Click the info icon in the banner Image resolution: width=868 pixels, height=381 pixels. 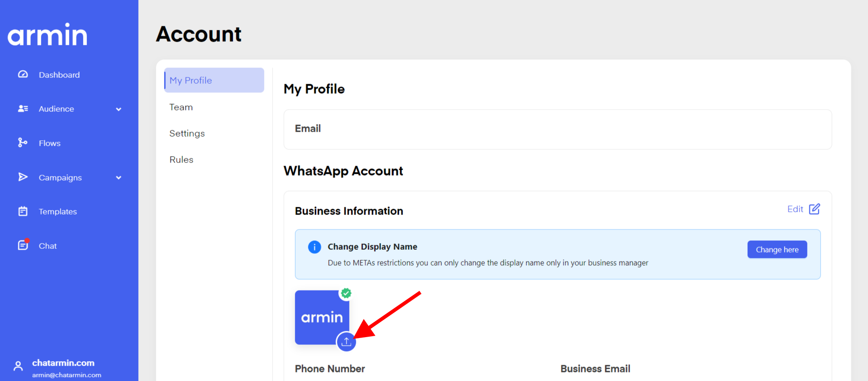click(315, 247)
